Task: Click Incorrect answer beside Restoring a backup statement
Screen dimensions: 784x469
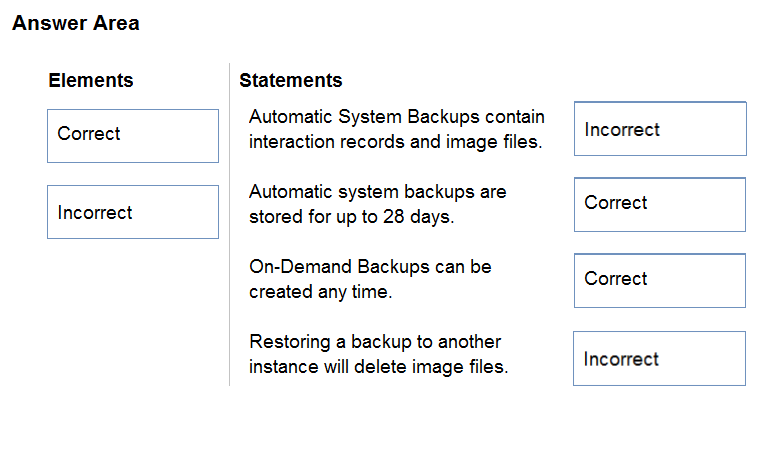Action: point(659,358)
